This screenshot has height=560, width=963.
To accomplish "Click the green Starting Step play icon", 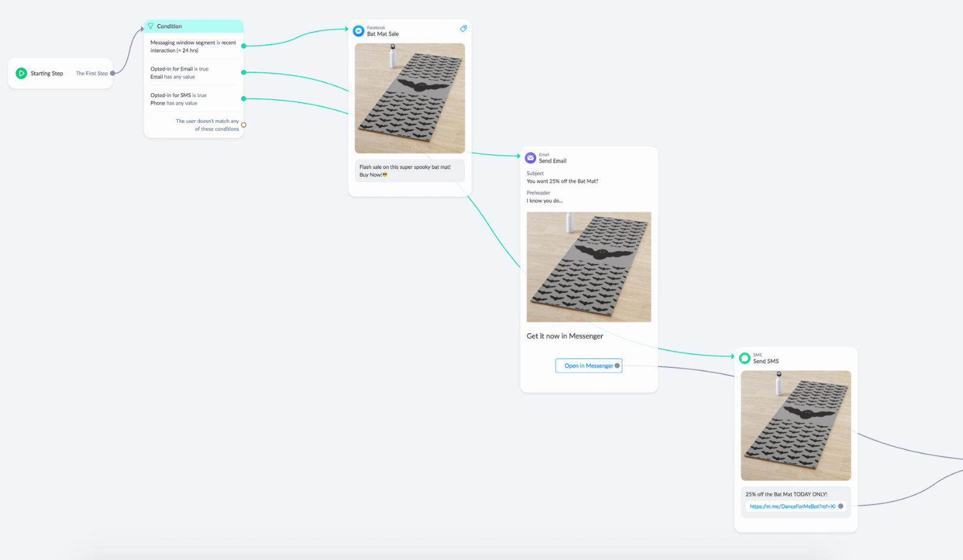I will (x=21, y=73).
